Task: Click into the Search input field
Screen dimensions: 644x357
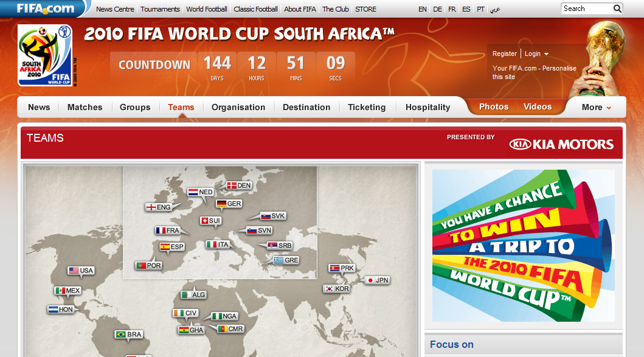Action: pos(587,9)
